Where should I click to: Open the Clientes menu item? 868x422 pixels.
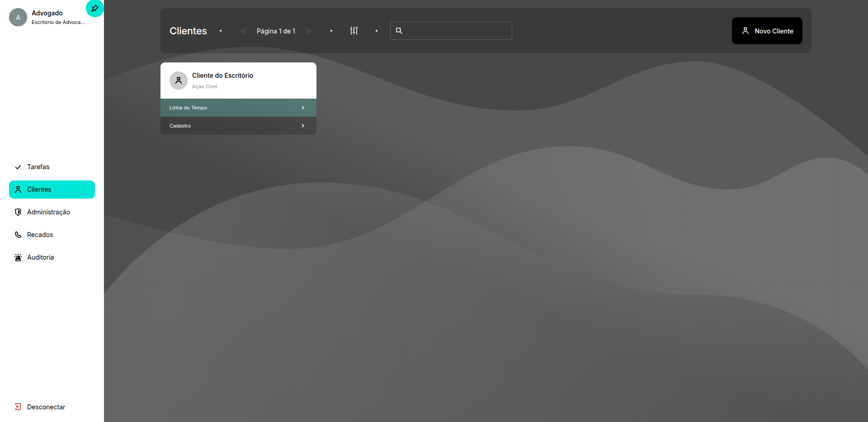52,190
